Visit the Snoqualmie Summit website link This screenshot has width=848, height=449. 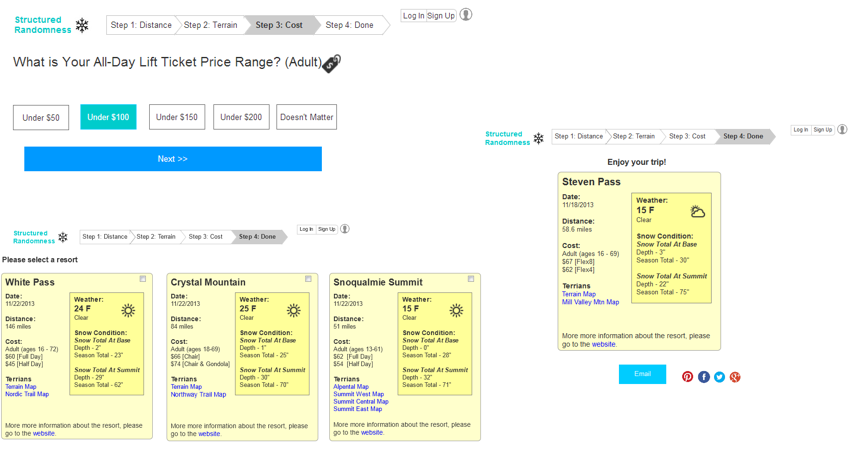pos(372,432)
